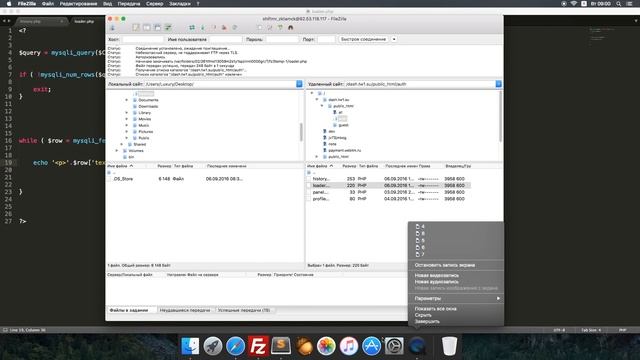Click the Wi-Fi icon in menu bar

[574, 4]
